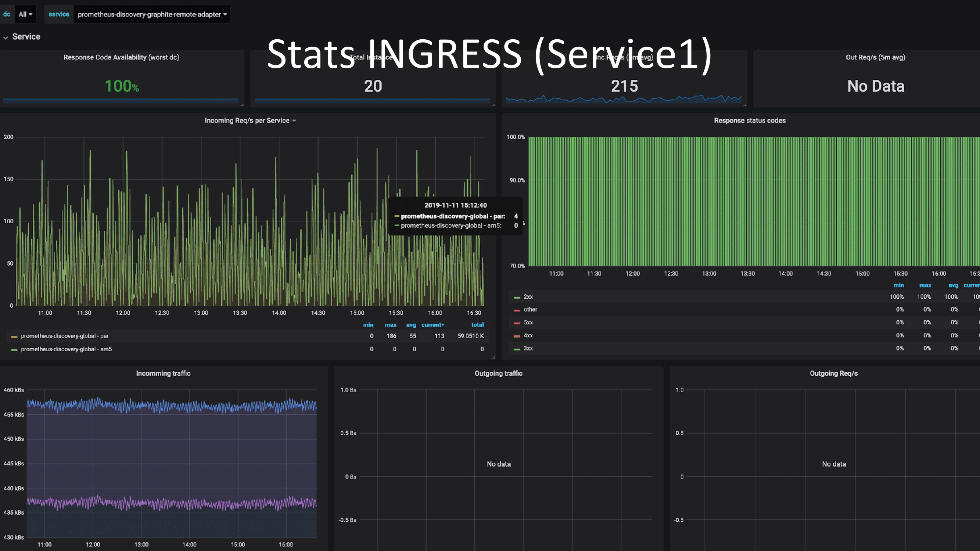Click the Response status codes panel title
The width and height of the screenshot is (980, 551).
(750, 120)
